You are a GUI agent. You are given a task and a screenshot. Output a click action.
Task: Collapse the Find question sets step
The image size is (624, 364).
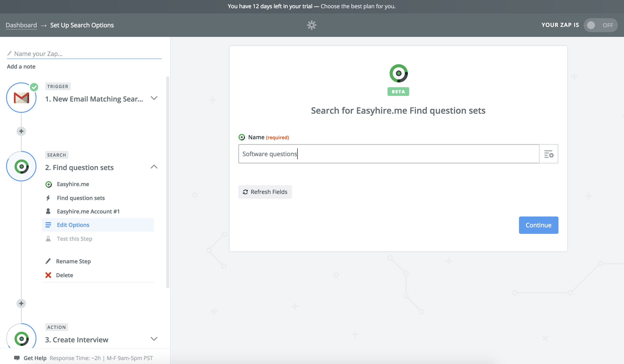pyautogui.click(x=154, y=167)
